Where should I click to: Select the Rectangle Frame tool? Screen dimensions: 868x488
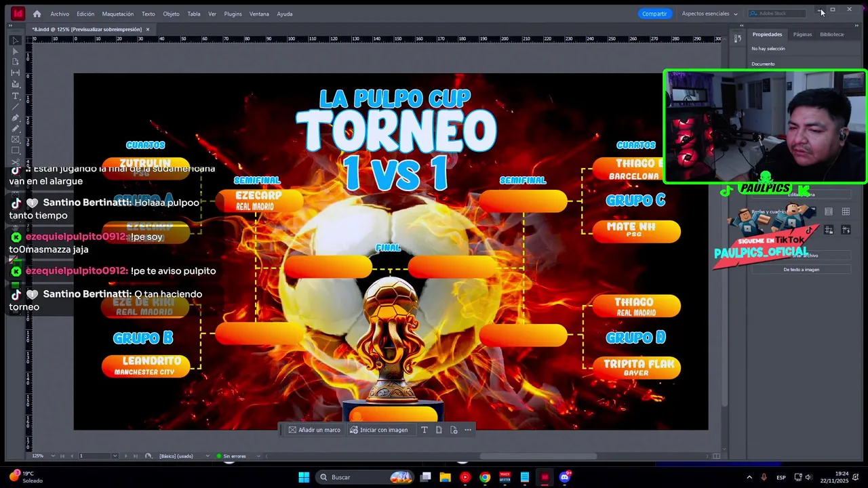tap(15, 140)
